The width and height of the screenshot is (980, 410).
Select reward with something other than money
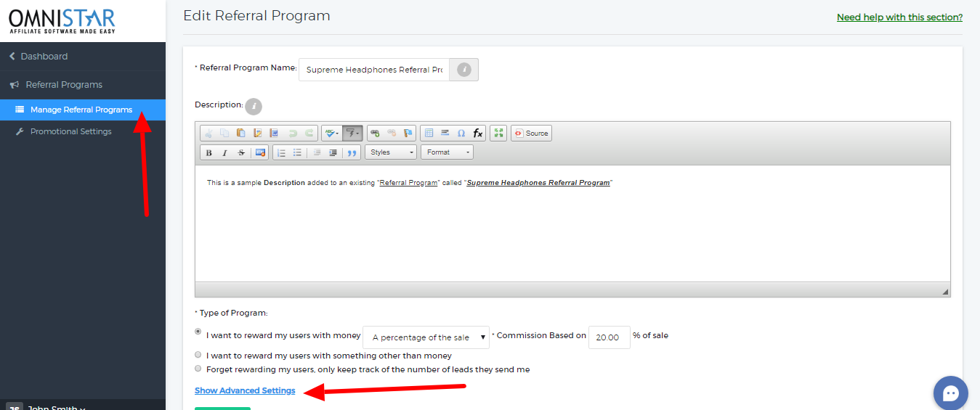pyautogui.click(x=198, y=355)
